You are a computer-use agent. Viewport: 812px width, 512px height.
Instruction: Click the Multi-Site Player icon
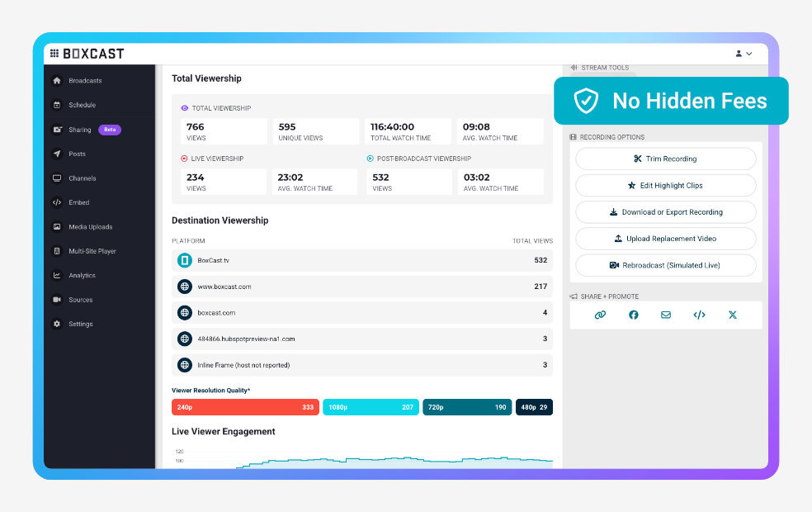[57, 251]
